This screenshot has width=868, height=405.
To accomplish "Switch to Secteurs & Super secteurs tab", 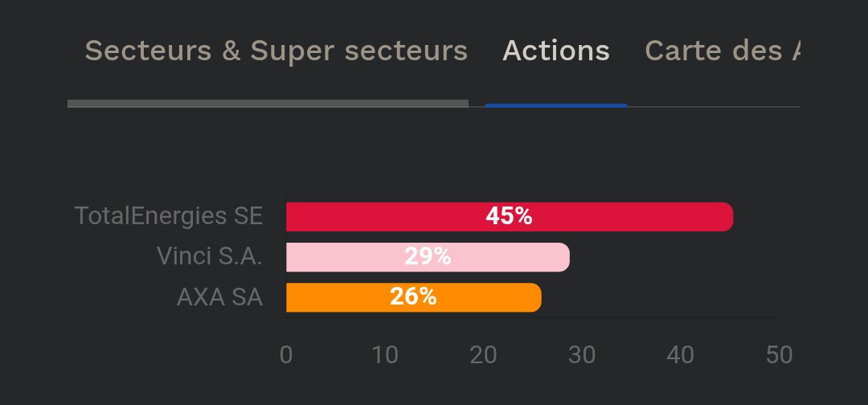I will click(x=276, y=51).
